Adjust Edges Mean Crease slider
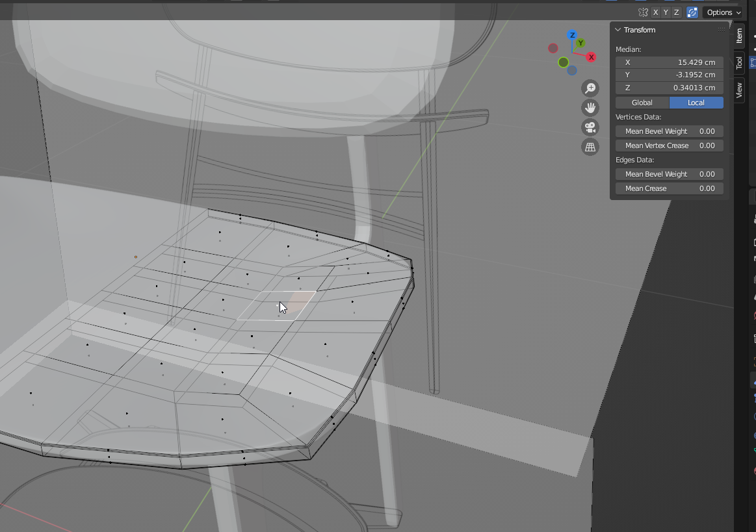 click(669, 188)
